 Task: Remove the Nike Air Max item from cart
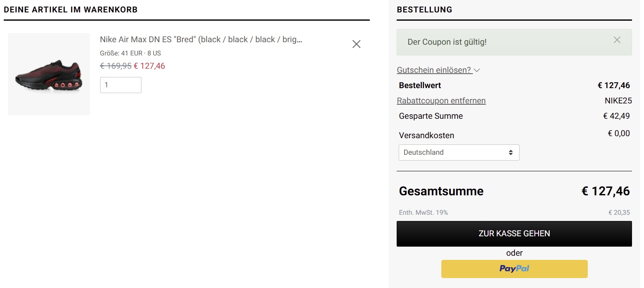click(x=356, y=44)
